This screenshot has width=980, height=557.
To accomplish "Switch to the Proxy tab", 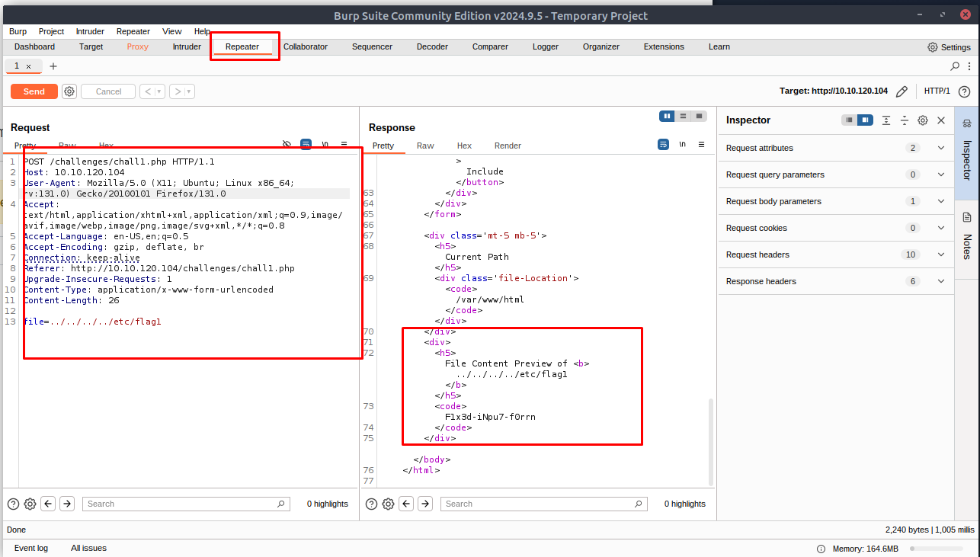I will [138, 46].
